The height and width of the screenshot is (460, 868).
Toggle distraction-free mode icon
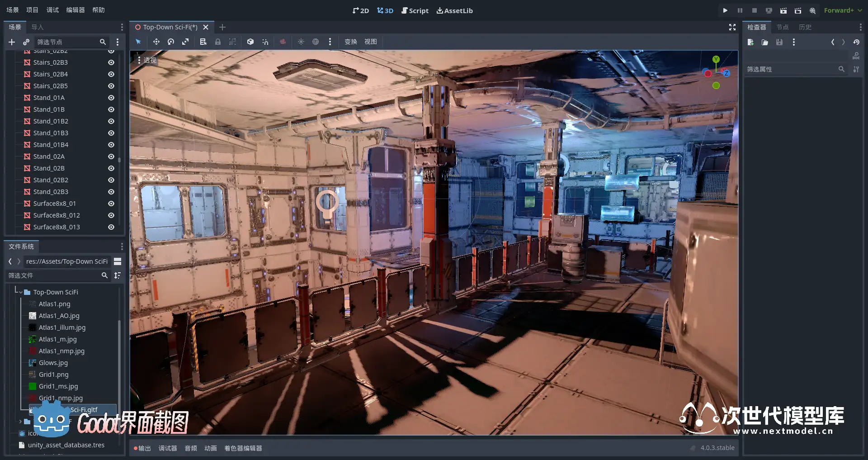tap(732, 27)
